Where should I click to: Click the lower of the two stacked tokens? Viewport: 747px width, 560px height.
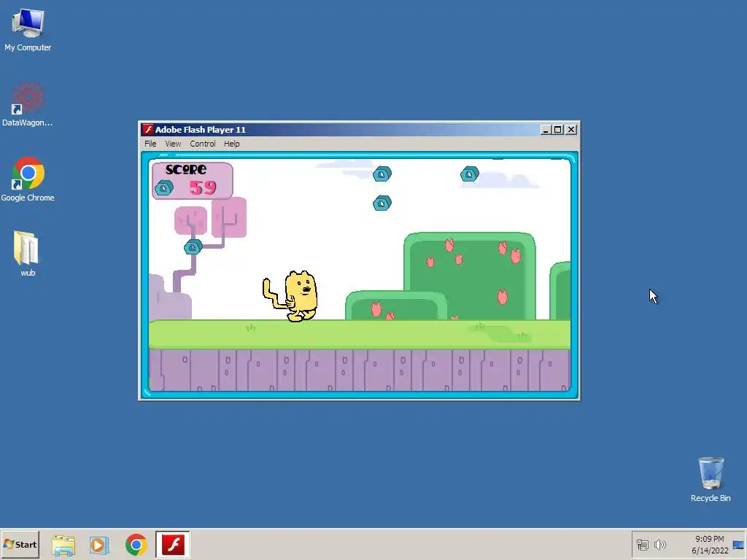pyautogui.click(x=382, y=203)
